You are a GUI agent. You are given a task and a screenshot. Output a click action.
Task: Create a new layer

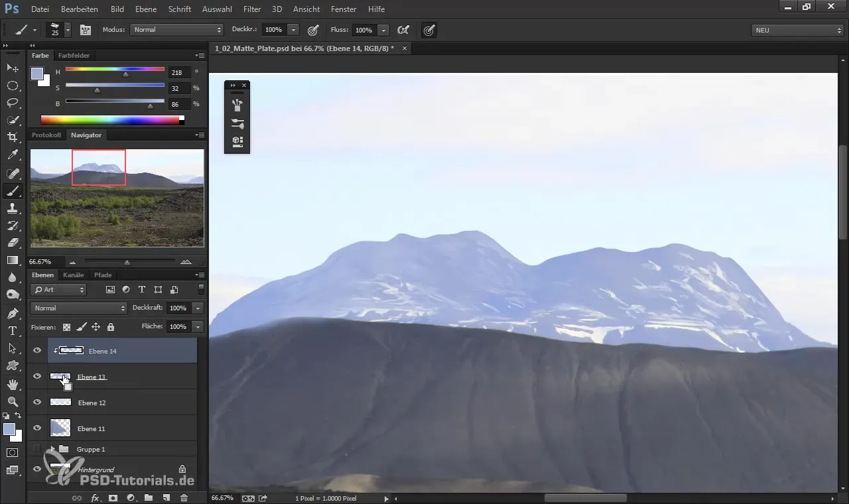click(x=166, y=497)
